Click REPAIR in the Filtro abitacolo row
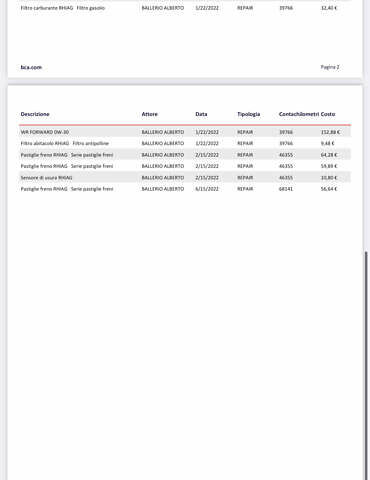Screen dimensions: 370x480 [x=245, y=143]
